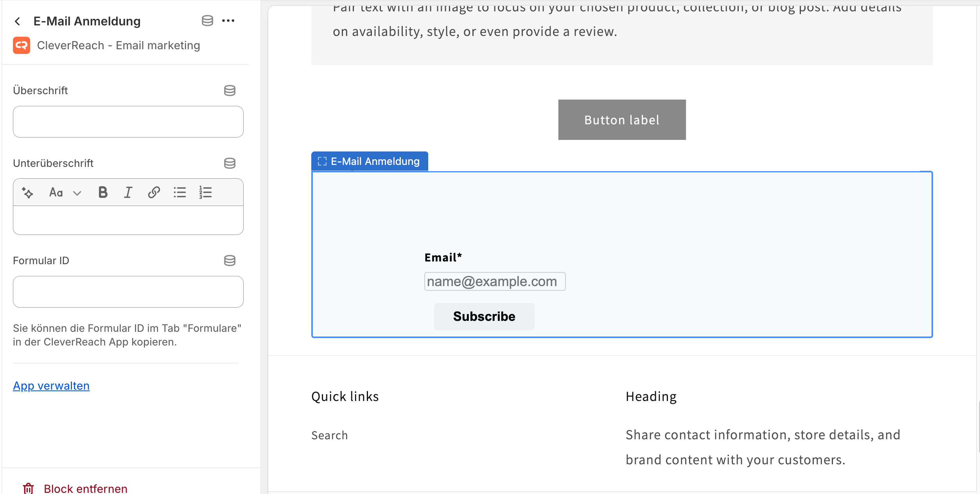Viewport: 980px width, 494px height.
Task: Toggle italic formatting in Unterüberschrift editor
Action: click(128, 192)
